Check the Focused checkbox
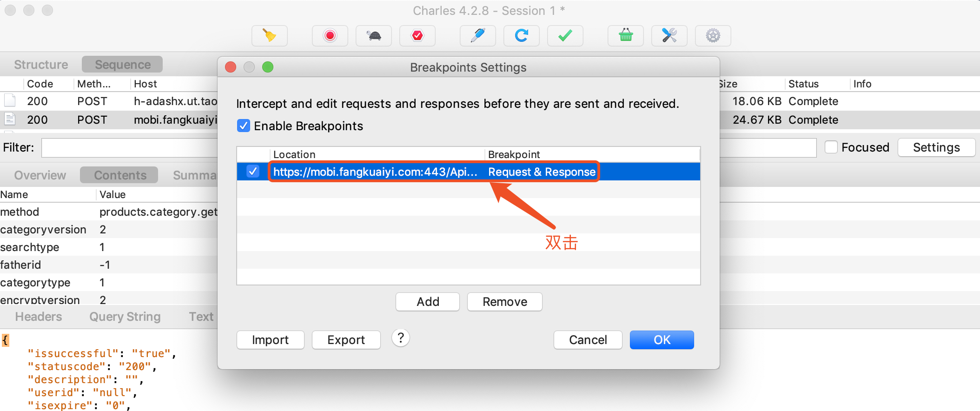The width and height of the screenshot is (980, 411). pyautogui.click(x=831, y=147)
